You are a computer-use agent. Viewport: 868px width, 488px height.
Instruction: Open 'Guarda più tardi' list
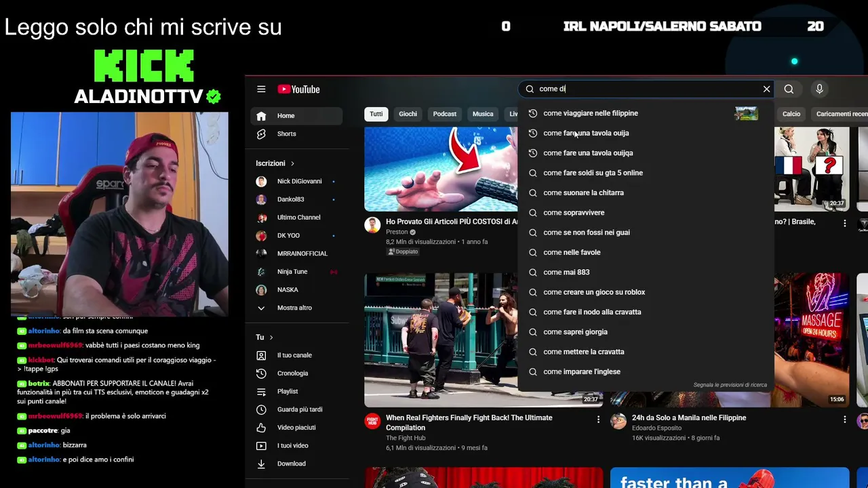(x=297, y=409)
